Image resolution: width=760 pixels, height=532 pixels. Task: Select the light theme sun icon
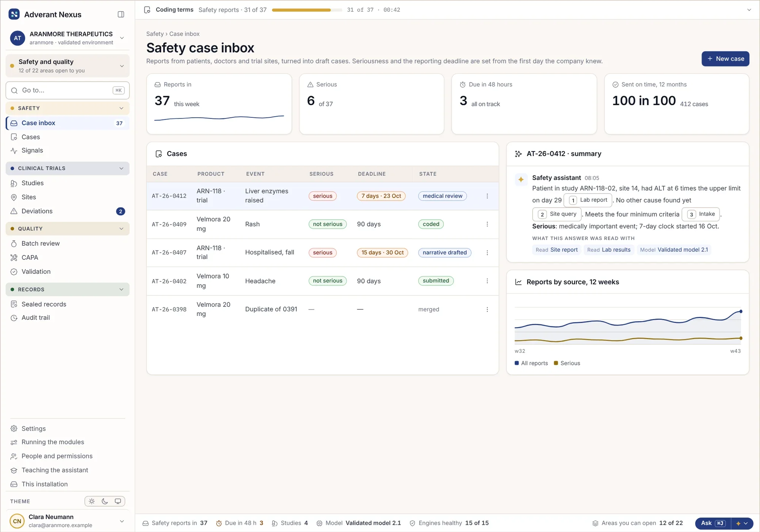click(92, 501)
